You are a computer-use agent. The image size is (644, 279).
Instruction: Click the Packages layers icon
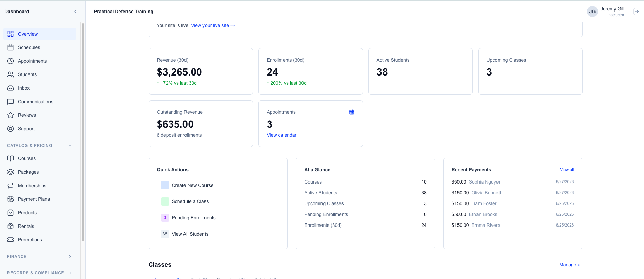11,172
